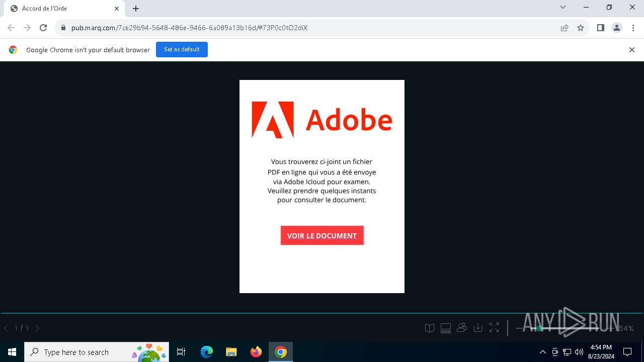Open the share with people icon
Screen dimensions: 644x362
click(462, 328)
